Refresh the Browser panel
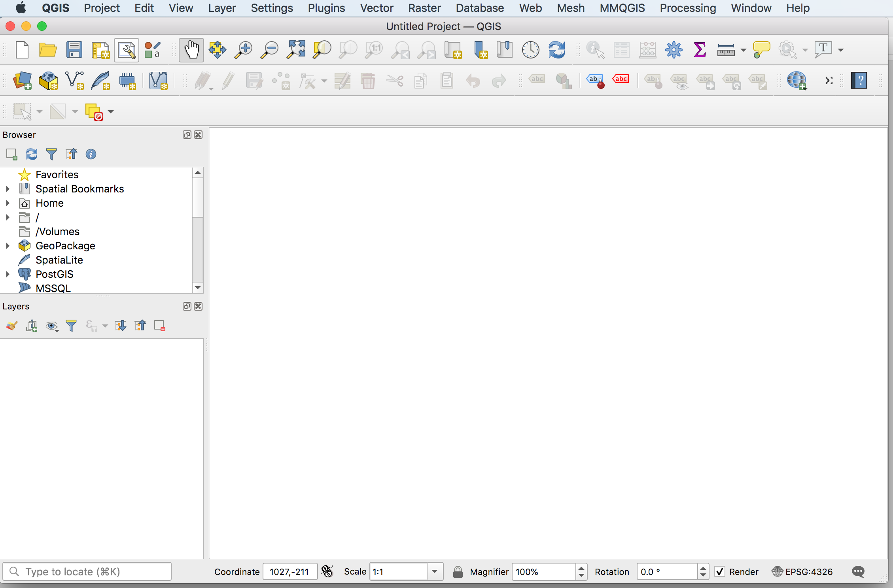The image size is (893, 588). pos(32,154)
